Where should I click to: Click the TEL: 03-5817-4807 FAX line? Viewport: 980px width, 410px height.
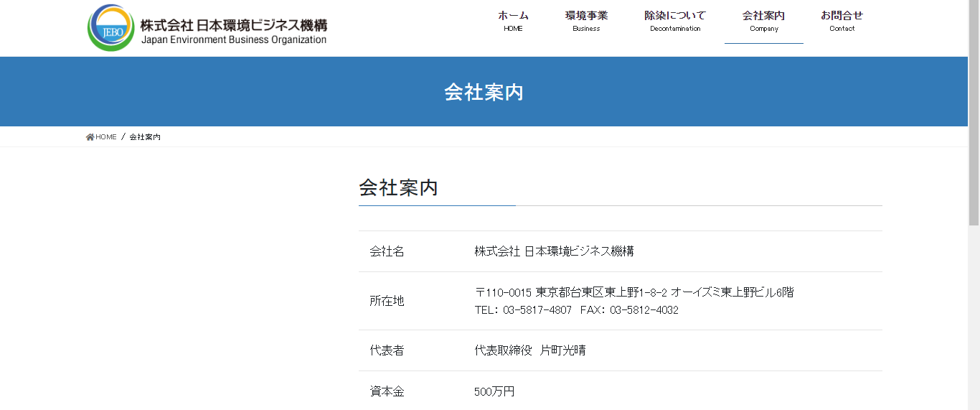point(576,310)
